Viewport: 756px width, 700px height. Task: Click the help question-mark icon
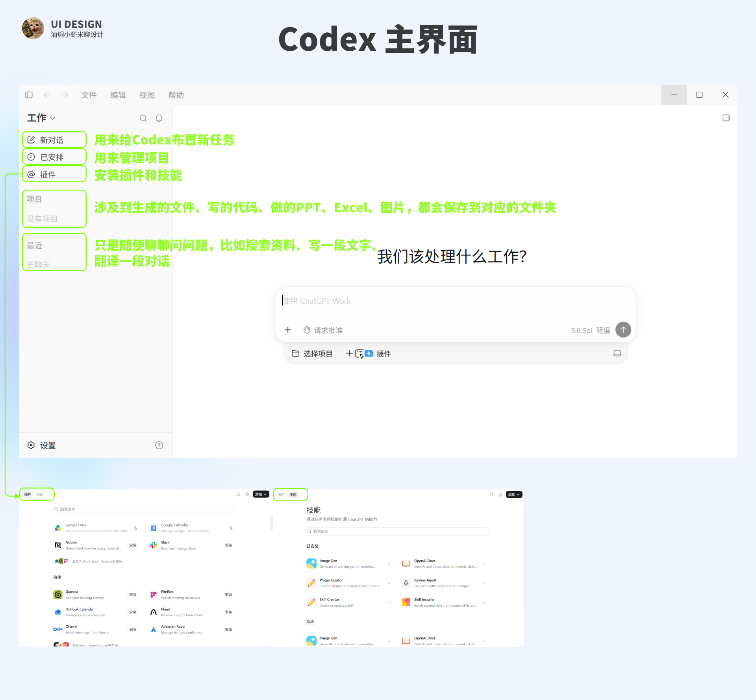point(159,445)
